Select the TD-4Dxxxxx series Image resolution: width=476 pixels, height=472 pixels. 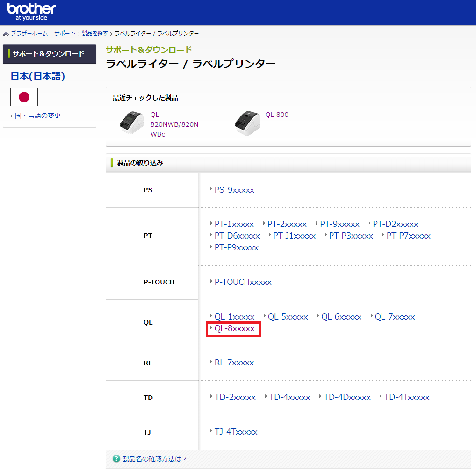click(x=347, y=397)
